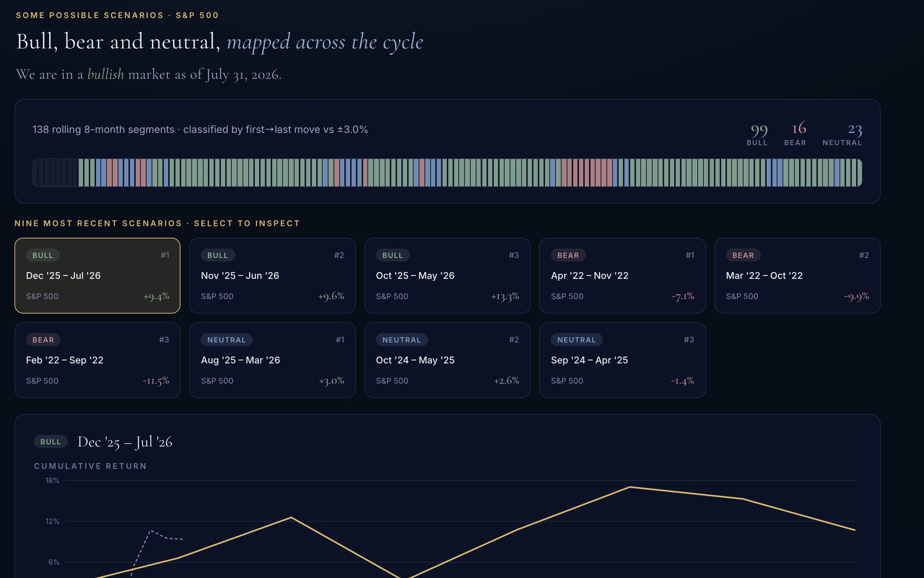This screenshot has width=924, height=578.
Task: Inspect the Apr '22 – Nov '22 bear scenario
Action: 622,276
